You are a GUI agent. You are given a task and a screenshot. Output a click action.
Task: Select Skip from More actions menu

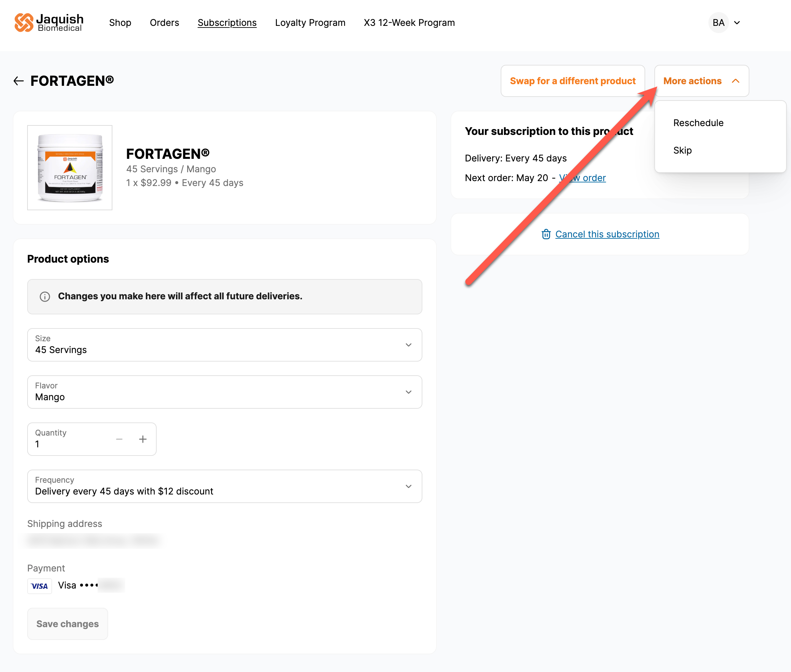(x=682, y=150)
